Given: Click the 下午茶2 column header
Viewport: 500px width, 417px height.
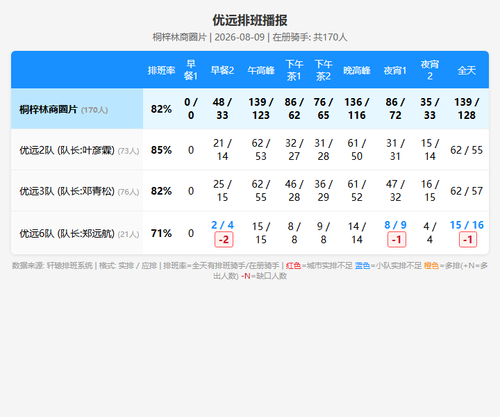Looking at the screenshot, I should (x=323, y=70).
